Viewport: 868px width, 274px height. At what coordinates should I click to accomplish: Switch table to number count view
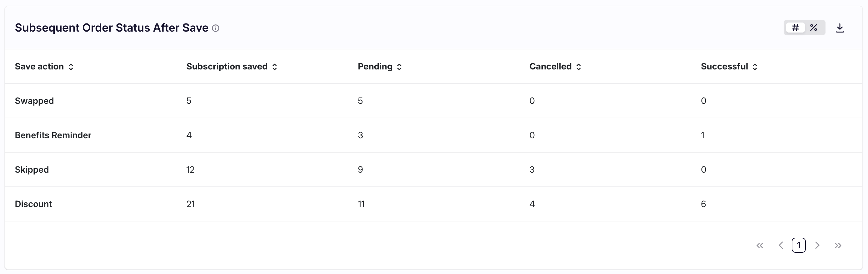(x=795, y=28)
